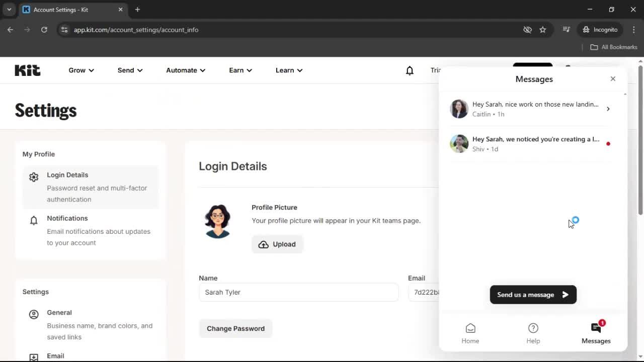Click inside the Name input field

(298, 292)
